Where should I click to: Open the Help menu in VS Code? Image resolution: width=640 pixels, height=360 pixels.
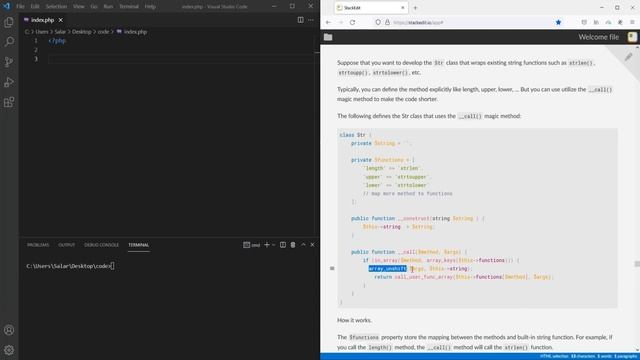point(150,7)
